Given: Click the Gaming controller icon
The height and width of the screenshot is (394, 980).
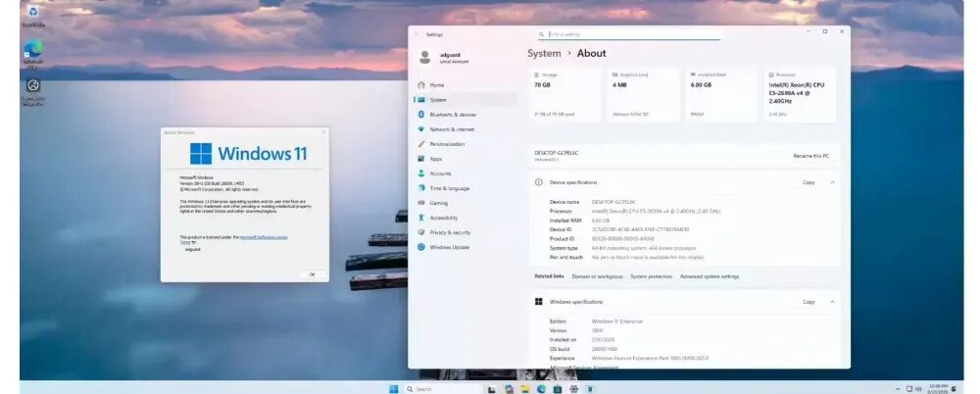Looking at the screenshot, I should pyautogui.click(x=421, y=203).
